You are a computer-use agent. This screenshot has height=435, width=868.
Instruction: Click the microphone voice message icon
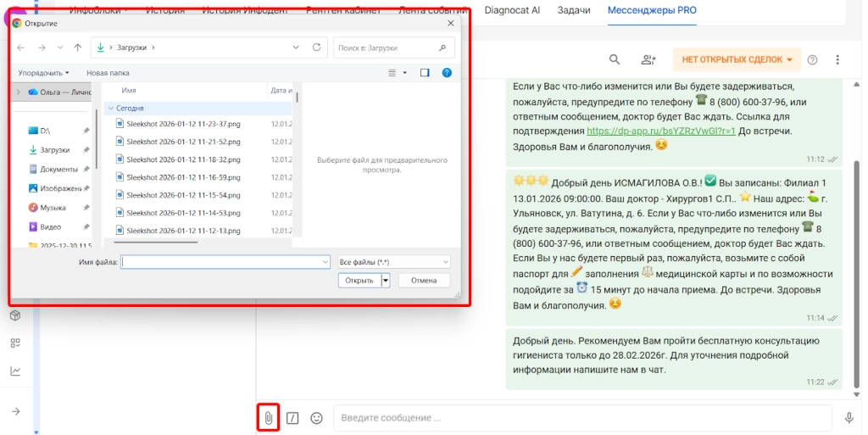click(849, 418)
